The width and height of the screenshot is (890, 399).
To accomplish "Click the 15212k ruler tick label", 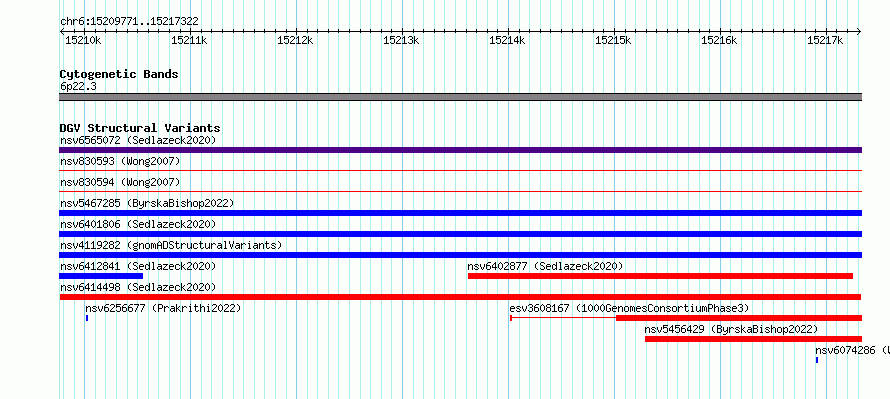I will 295,40.
